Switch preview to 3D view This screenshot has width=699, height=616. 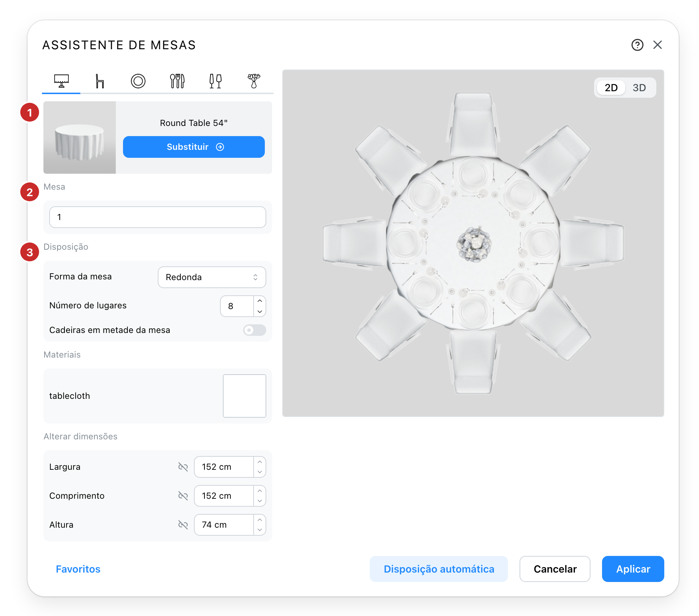point(639,88)
